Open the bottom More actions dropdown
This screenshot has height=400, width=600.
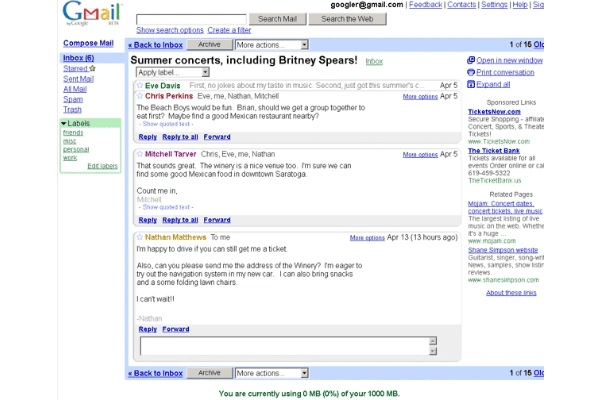click(272, 373)
